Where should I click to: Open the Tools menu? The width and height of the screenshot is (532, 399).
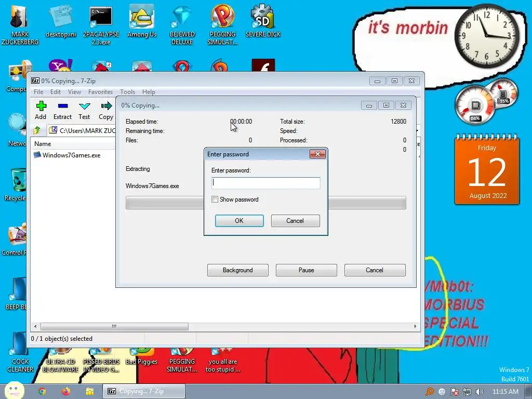(x=128, y=92)
